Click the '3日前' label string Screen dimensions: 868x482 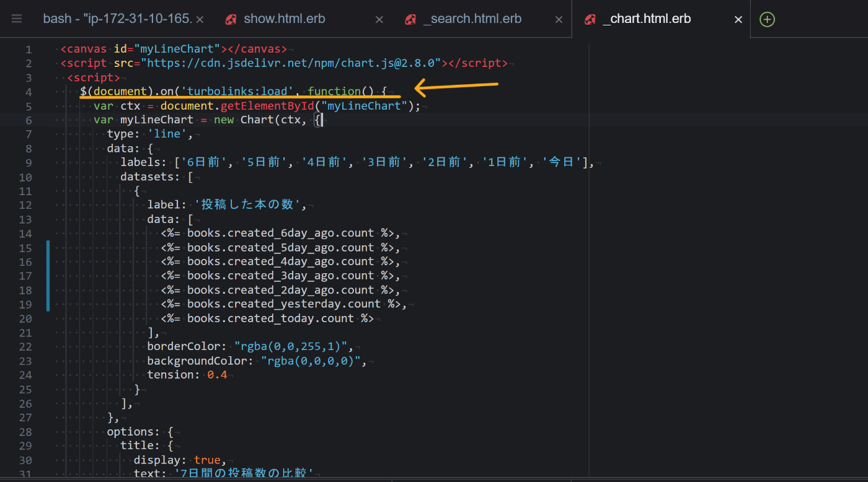click(385, 163)
